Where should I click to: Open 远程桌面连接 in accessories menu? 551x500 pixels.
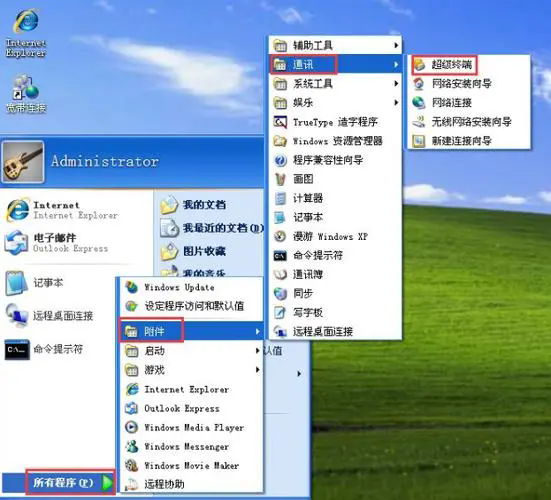pyautogui.click(x=336, y=331)
